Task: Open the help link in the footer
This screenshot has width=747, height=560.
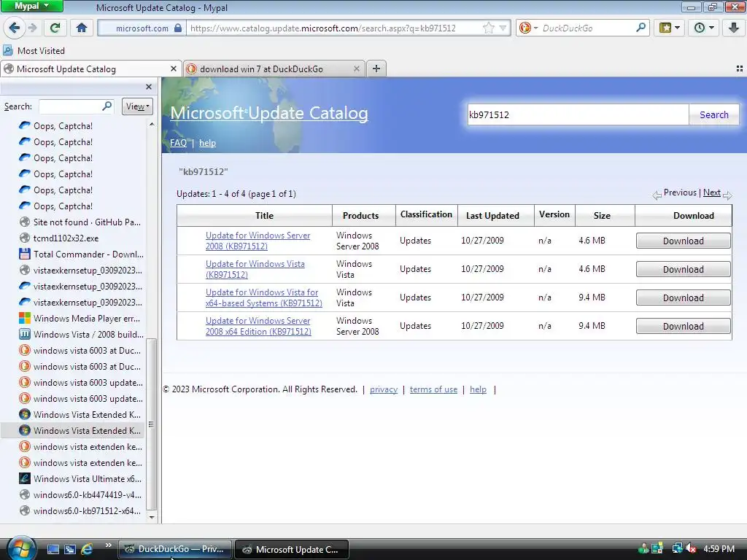Action: tap(478, 389)
